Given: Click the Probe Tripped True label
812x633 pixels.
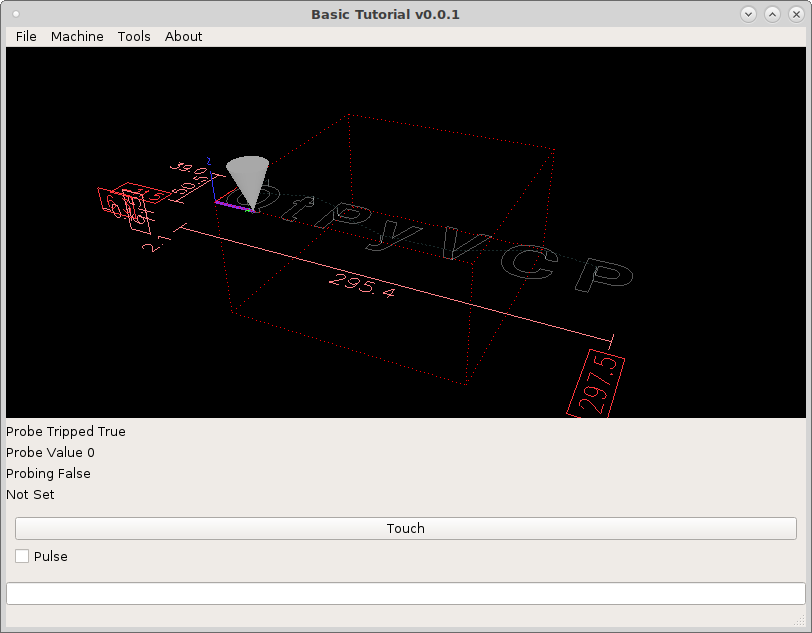Looking at the screenshot, I should [x=66, y=431].
